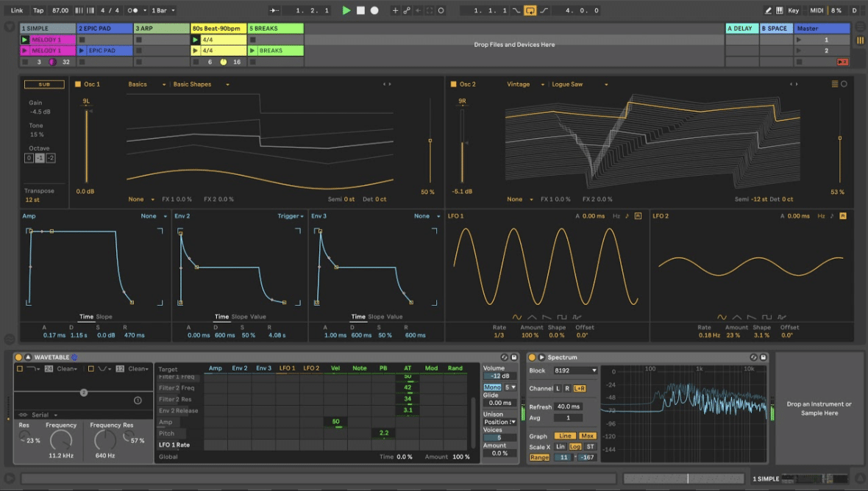Click the Follow playback arrow icon
868x491 pixels.
(274, 10)
